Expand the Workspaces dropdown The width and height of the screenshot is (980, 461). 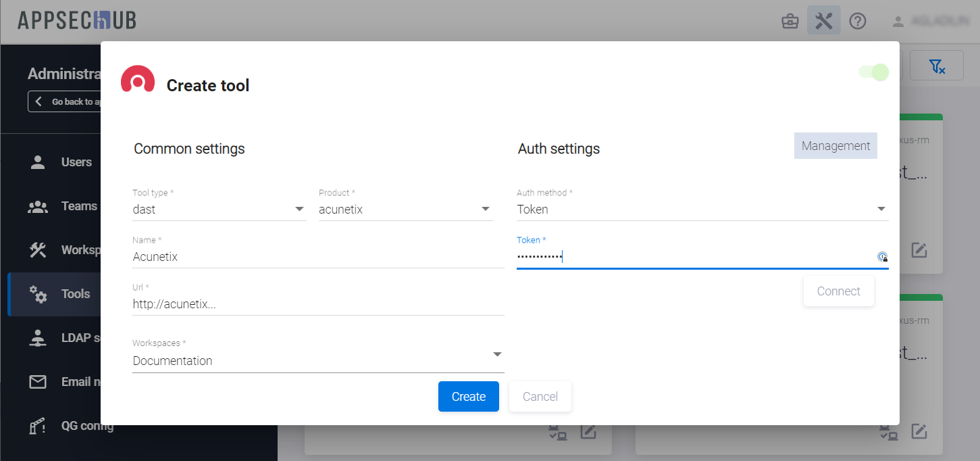317,360
